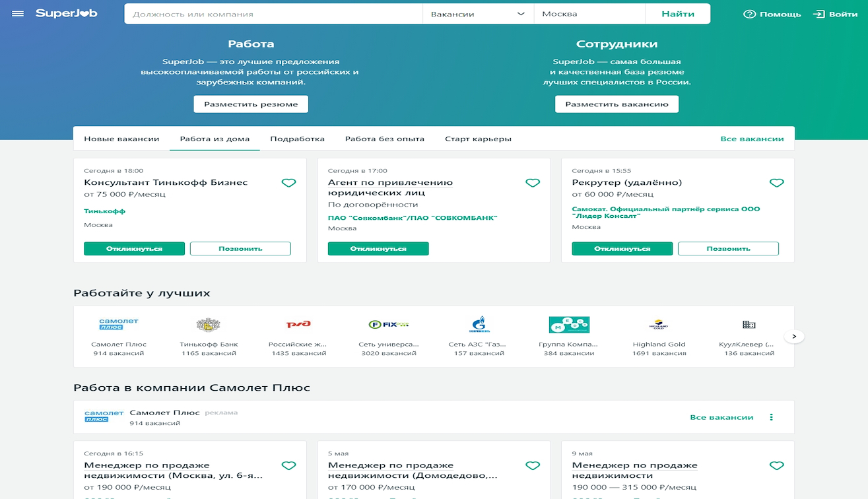Click 914 вакансий under Самолет Плюс carousel item
The image size is (868, 499).
[119, 354]
